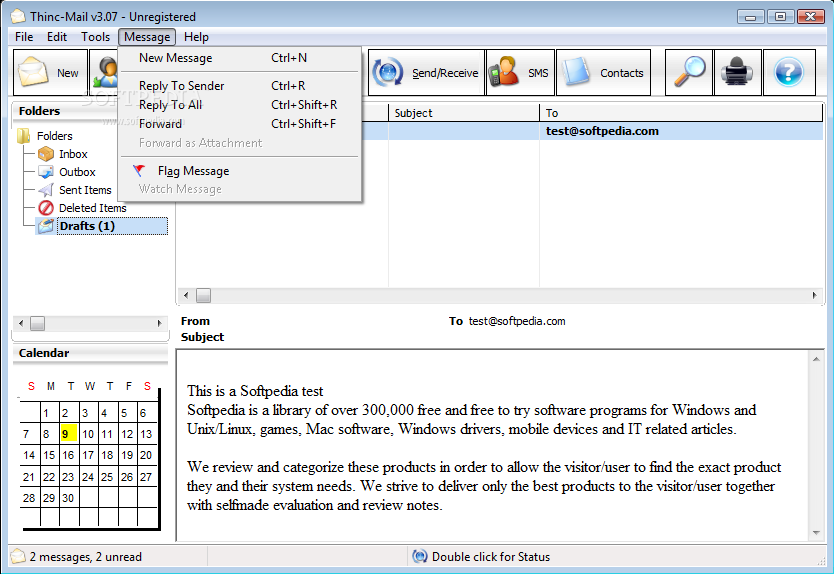Screen dimensions: 834x574
Task: Select day 27 in the calendar
Action: click(x=146, y=477)
